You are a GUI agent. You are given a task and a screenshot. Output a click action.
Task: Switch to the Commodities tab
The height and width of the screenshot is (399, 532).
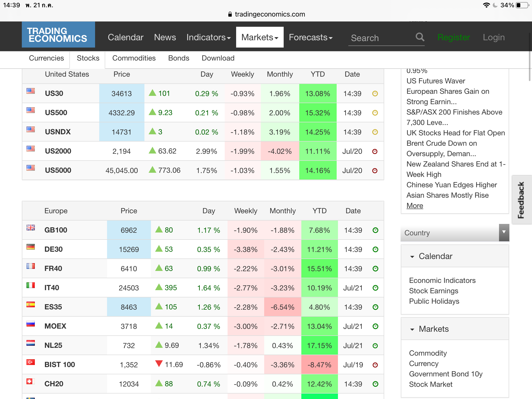pyautogui.click(x=134, y=58)
